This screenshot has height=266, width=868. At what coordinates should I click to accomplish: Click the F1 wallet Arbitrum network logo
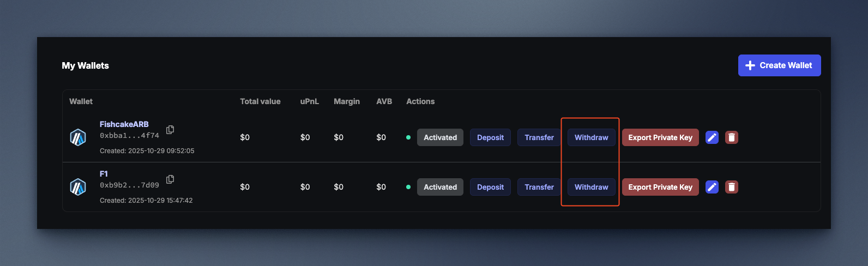(78, 187)
